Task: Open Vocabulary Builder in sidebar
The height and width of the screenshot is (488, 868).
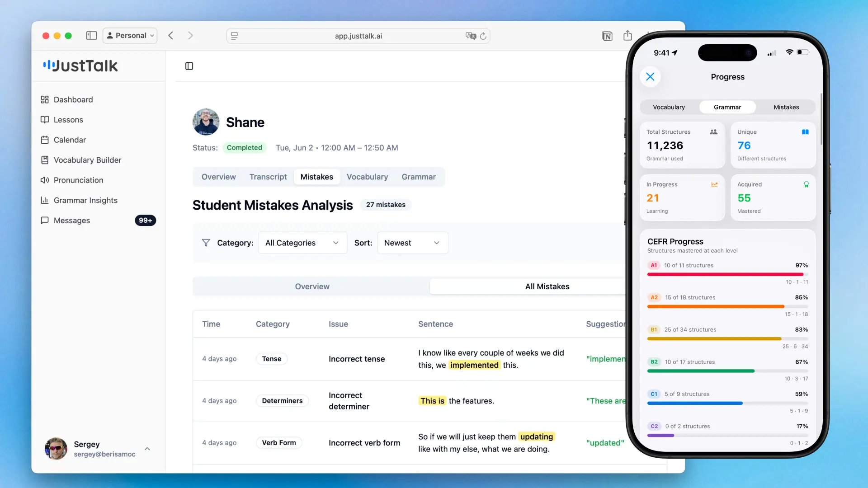Action: (87, 160)
